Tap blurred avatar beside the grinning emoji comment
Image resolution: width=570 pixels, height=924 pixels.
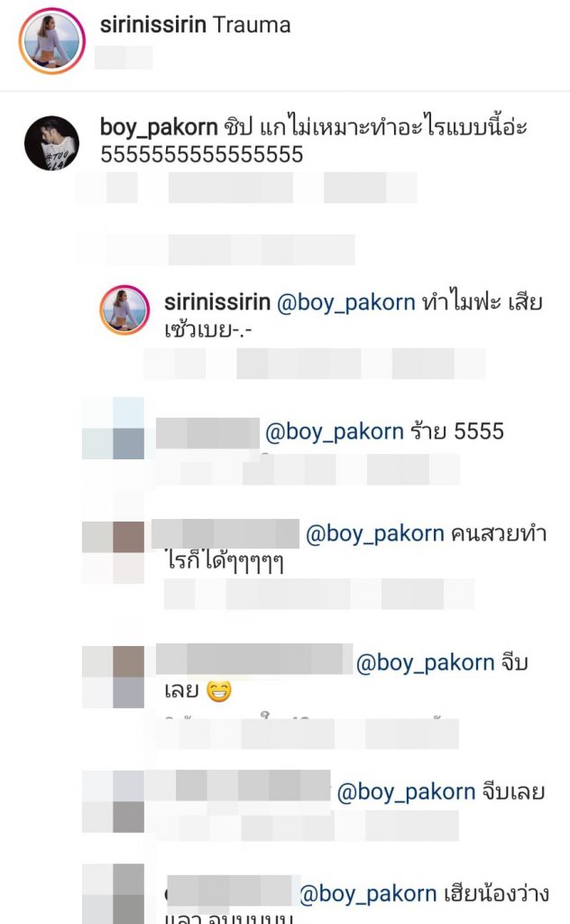pyautogui.click(x=113, y=677)
